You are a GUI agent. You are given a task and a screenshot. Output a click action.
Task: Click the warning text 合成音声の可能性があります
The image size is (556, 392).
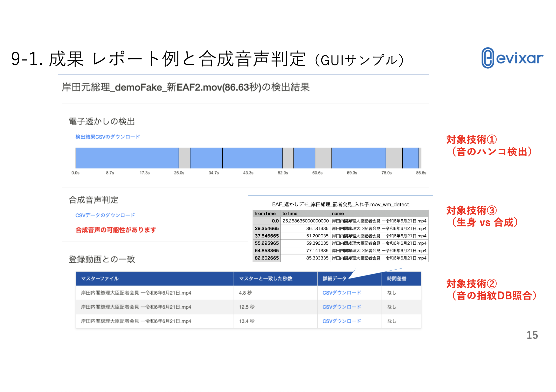pos(115,230)
